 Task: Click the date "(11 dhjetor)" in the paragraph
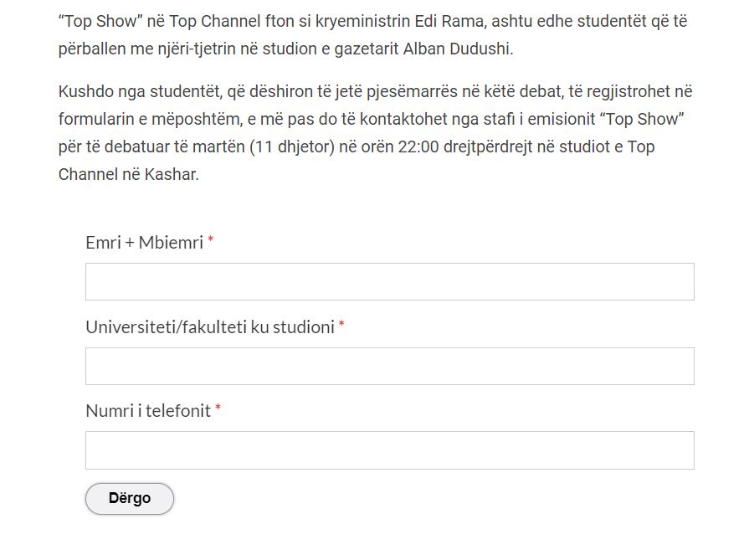(290, 147)
